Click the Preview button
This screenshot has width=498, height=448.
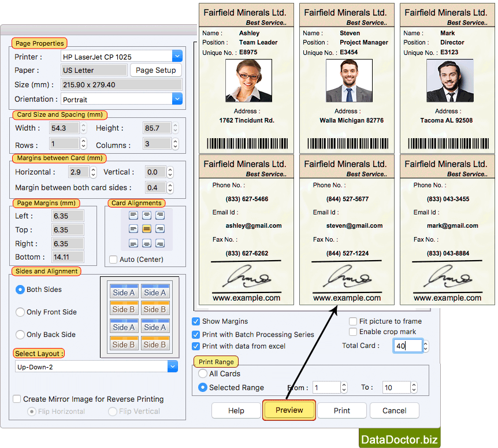click(x=289, y=410)
